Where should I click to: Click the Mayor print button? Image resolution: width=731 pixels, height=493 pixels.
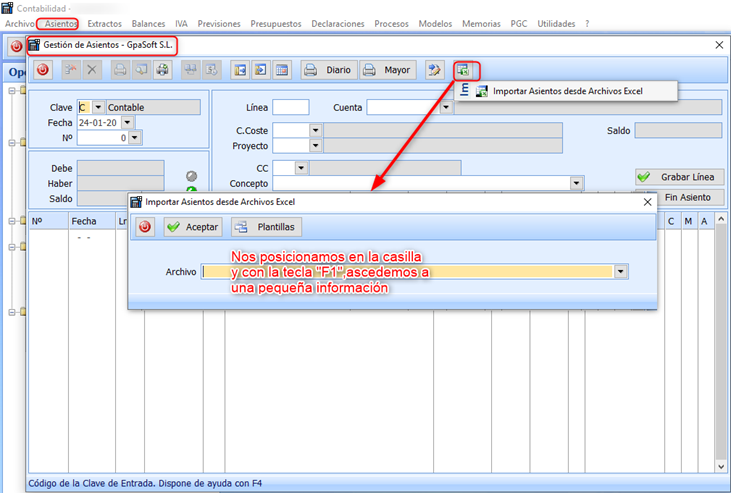click(x=387, y=70)
